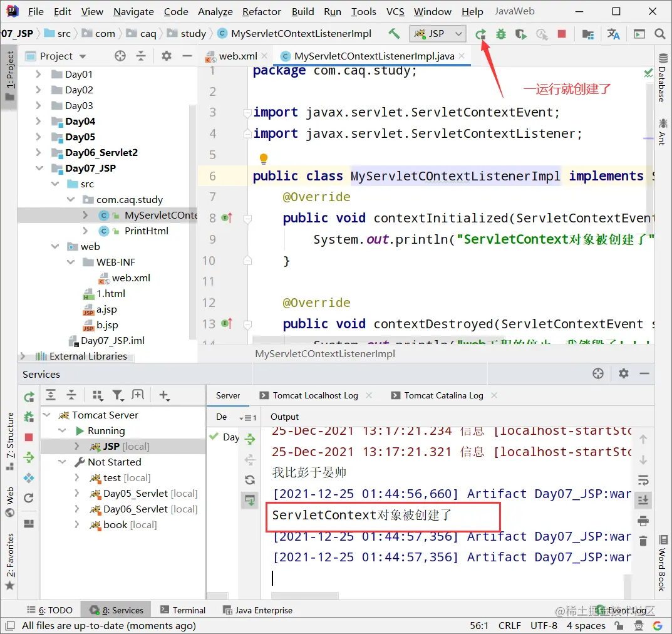Switch to the web.xml editor tab

pos(238,56)
